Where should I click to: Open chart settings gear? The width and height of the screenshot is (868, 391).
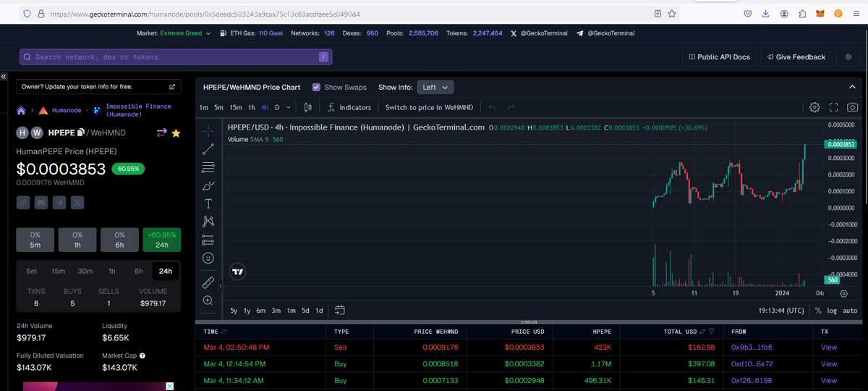click(814, 107)
